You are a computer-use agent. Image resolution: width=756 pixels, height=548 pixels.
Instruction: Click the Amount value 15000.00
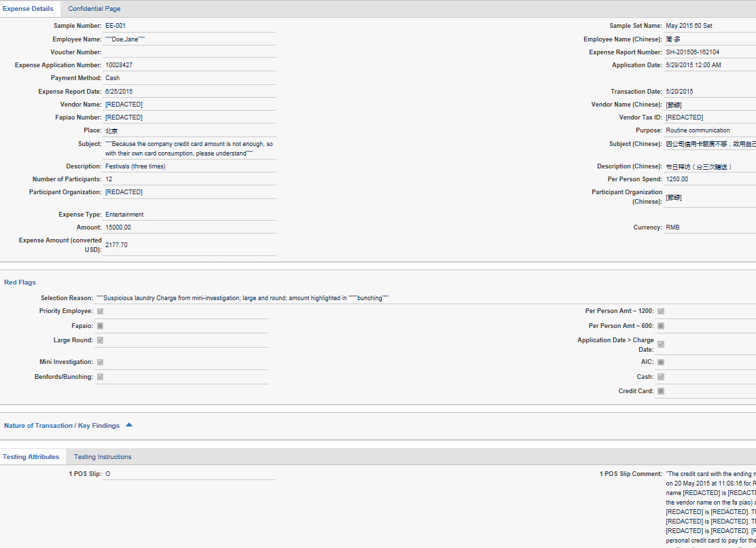pos(118,227)
